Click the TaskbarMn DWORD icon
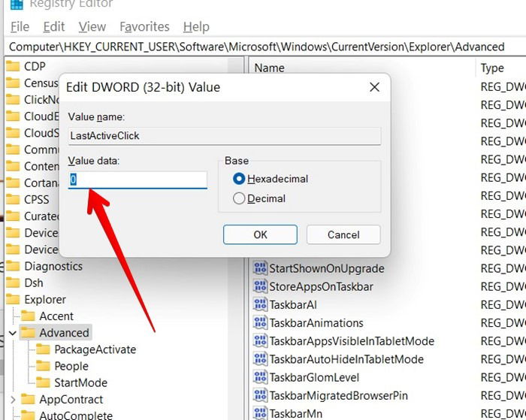 pyautogui.click(x=260, y=413)
